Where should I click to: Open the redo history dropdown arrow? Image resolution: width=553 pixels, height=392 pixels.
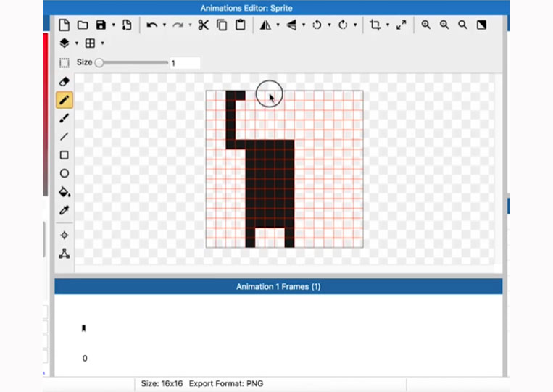tap(190, 25)
